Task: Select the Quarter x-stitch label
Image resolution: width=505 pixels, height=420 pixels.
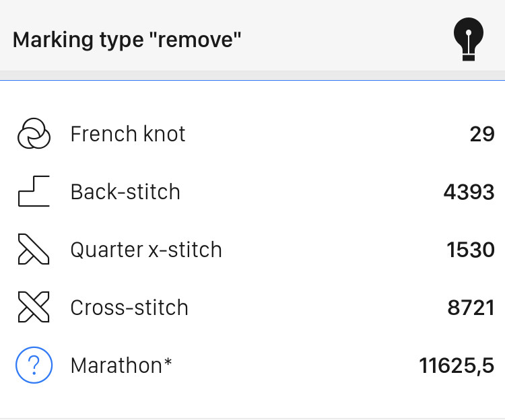Action: click(x=146, y=250)
